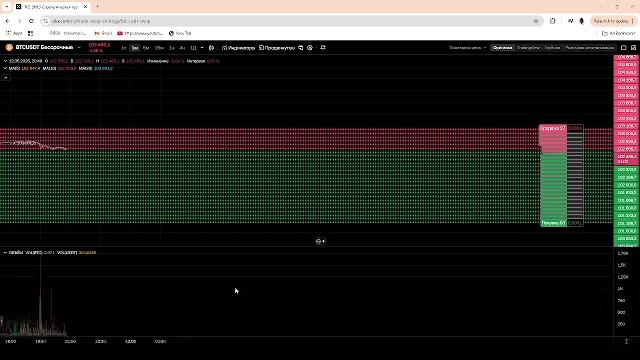This screenshot has height=360, width=640.
Task: Switch to the TradingView chart tab
Action: point(528,48)
